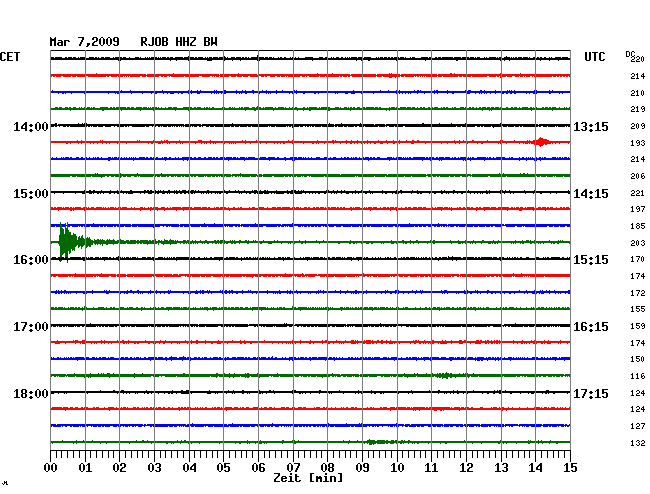Viewport: 650px width, 494px height.
Task: Select the 16:00 CET time label
Action: pyautogui.click(x=31, y=260)
